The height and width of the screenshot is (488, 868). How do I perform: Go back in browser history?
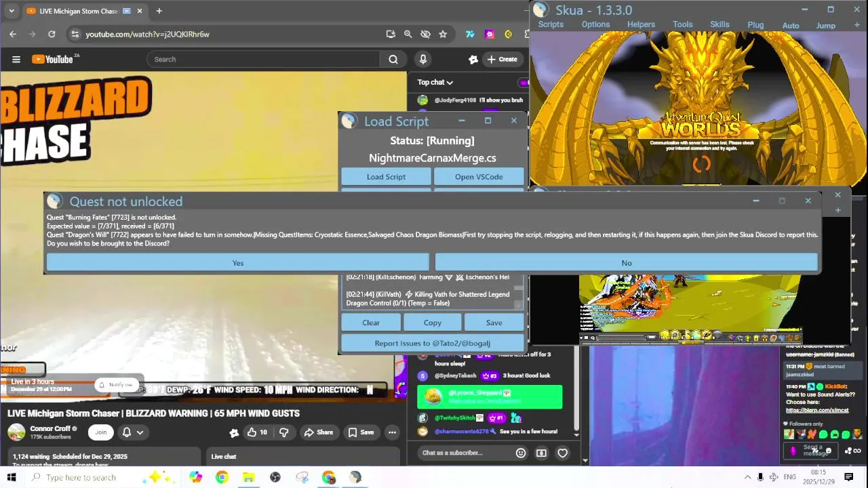pyautogui.click(x=13, y=34)
